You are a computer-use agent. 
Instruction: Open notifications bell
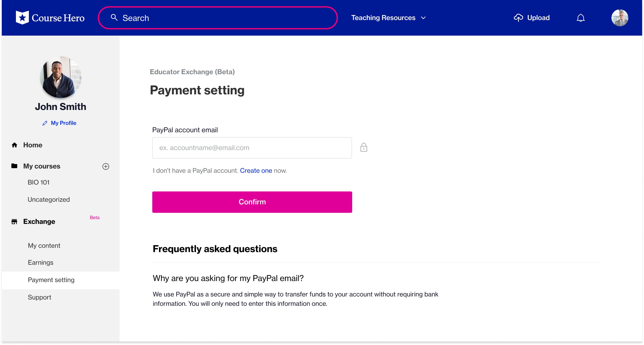[580, 18]
